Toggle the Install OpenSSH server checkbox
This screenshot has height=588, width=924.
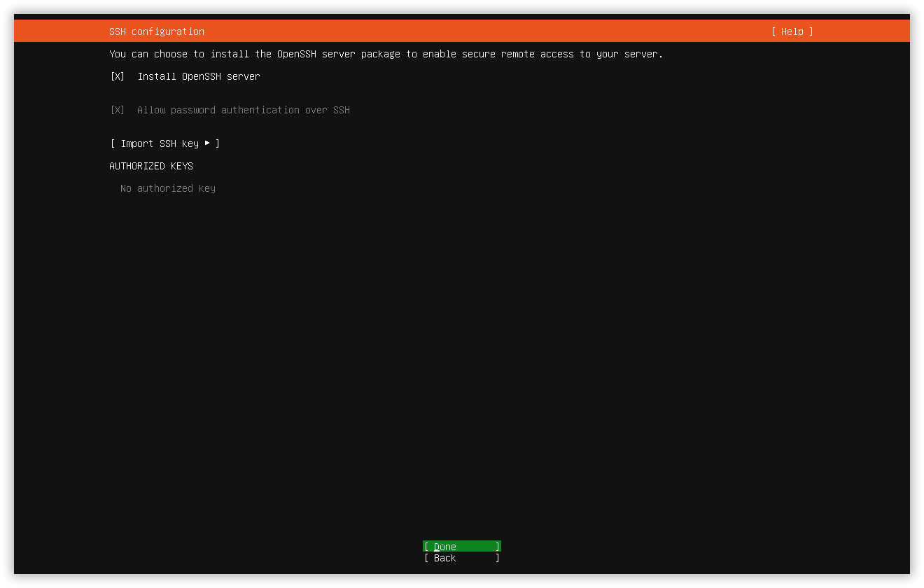pyautogui.click(x=118, y=76)
